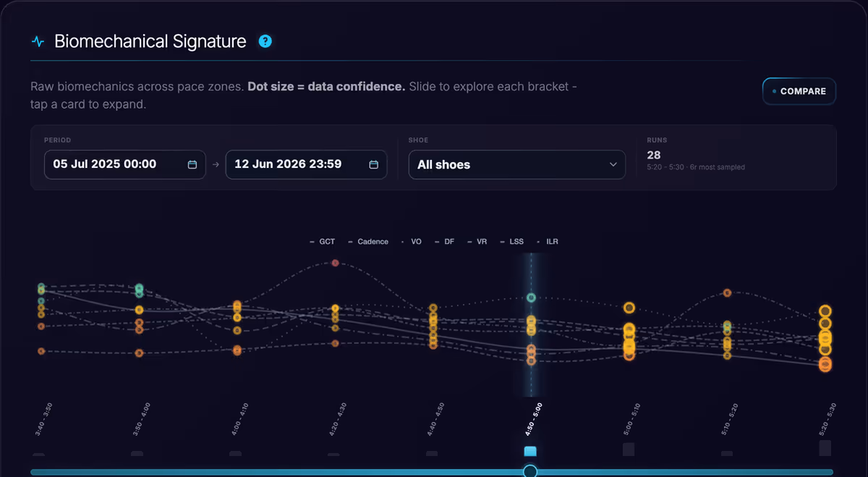Edit the 05 Jul 2025 start date field
The image size is (868, 477).
click(x=125, y=164)
